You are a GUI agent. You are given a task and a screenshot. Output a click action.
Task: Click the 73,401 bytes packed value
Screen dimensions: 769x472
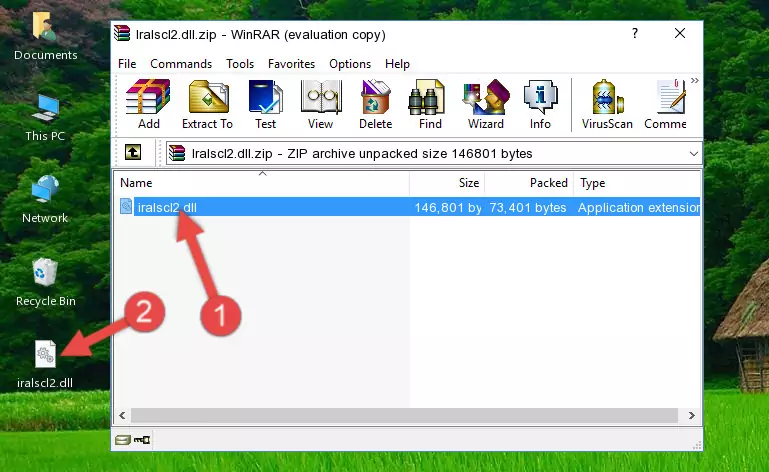click(x=528, y=208)
